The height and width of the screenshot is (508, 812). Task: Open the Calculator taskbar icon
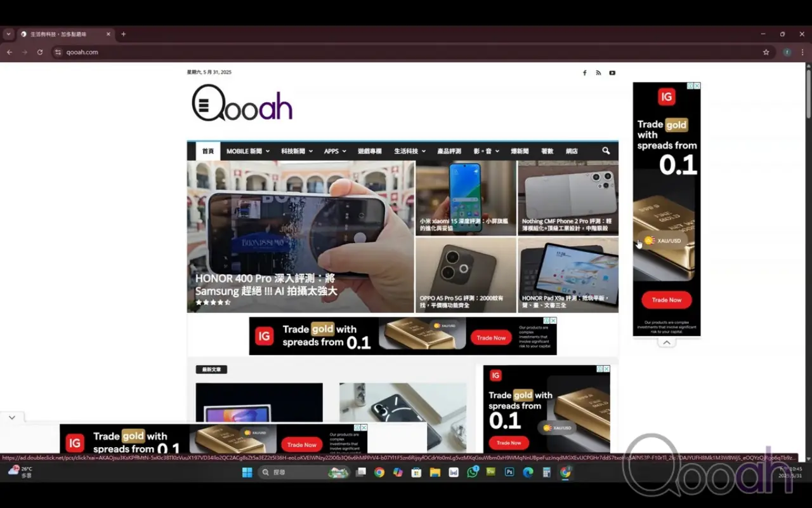click(x=546, y=472)
